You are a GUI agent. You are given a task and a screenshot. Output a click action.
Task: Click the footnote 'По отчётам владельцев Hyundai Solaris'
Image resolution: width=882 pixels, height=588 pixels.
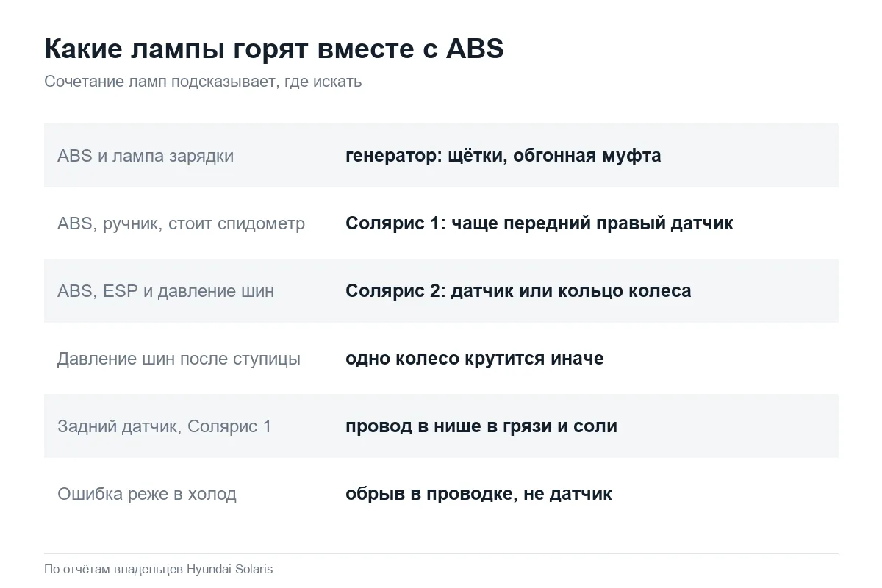pos(158,570)
